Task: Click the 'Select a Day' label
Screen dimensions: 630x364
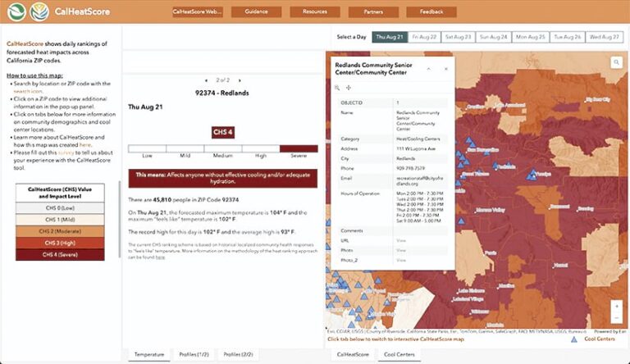Action: click(x=352, y=37)
